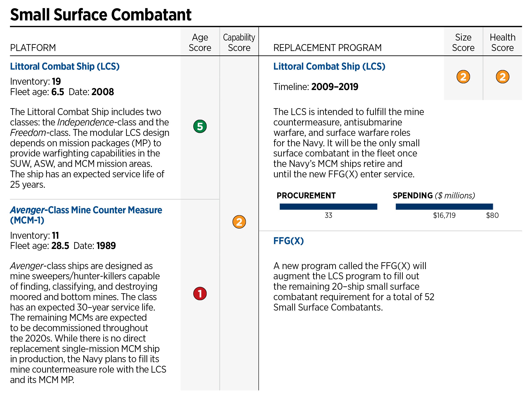Viewport: 532px width, 399px height.
Task: Click the dark blue Spending bar
Action: click(x=444, y=207)
